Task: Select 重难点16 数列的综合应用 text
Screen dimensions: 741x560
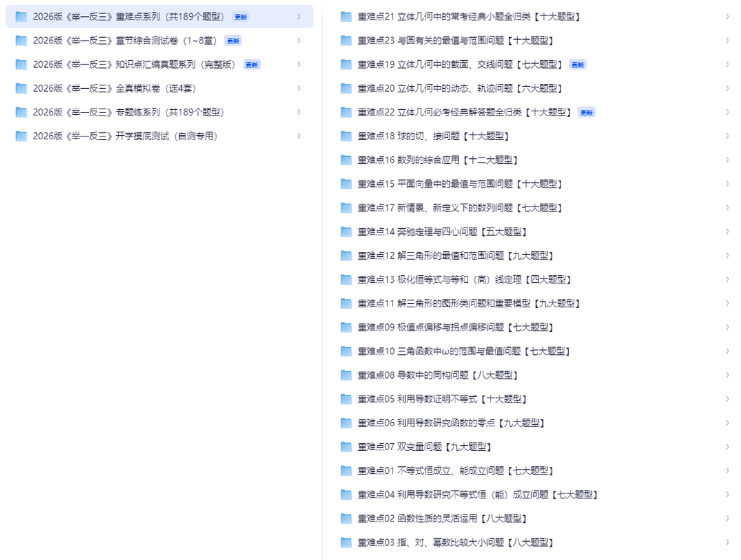Action: coord(409,160)
